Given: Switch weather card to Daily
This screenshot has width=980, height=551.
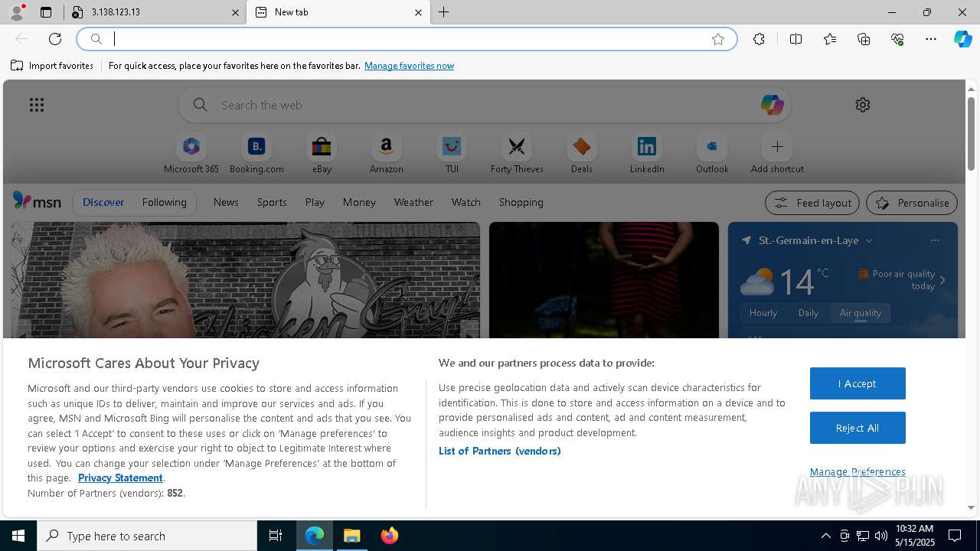Looking at the screenshot, I should (808, 312).
